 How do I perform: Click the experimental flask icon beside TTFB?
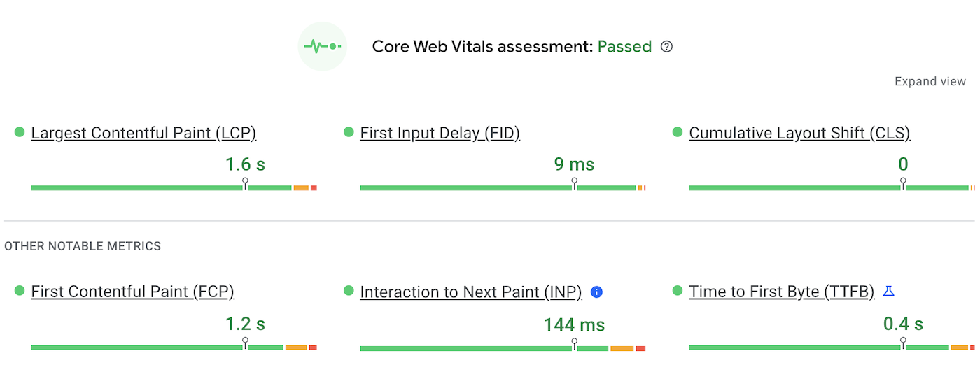[888, 291]
